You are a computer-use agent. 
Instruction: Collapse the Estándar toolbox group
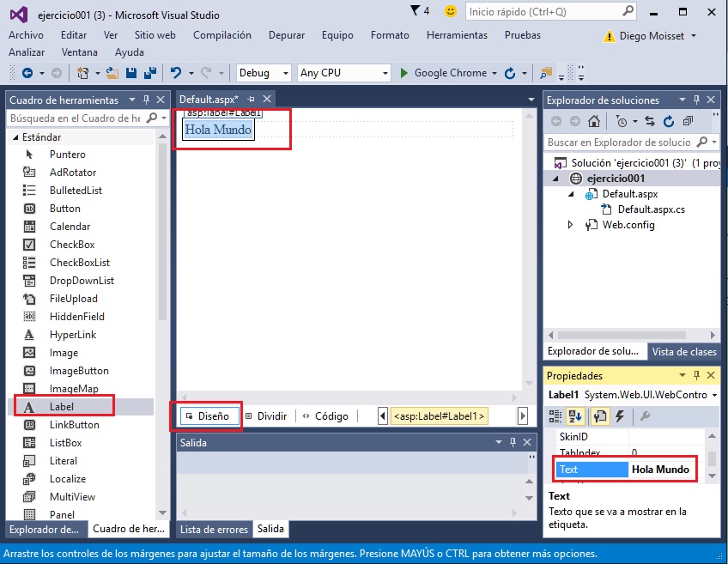click(15, 137)
